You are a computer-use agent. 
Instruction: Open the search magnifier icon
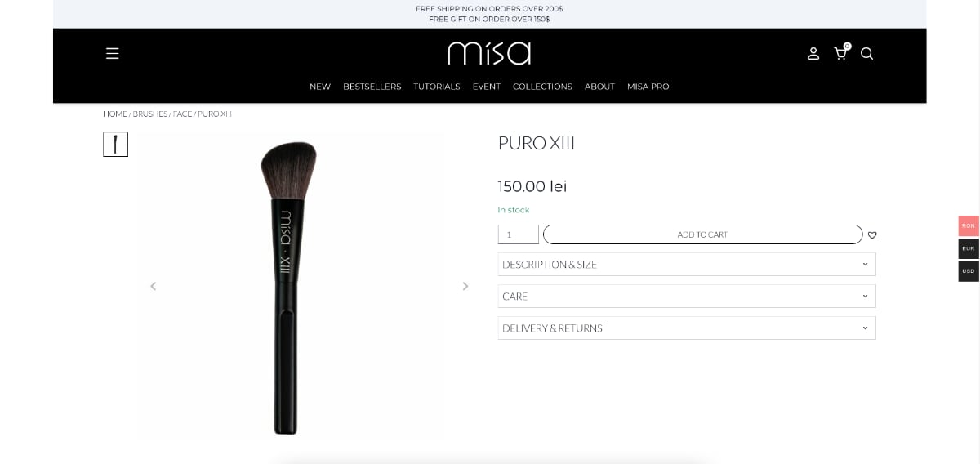pos(867,53)
